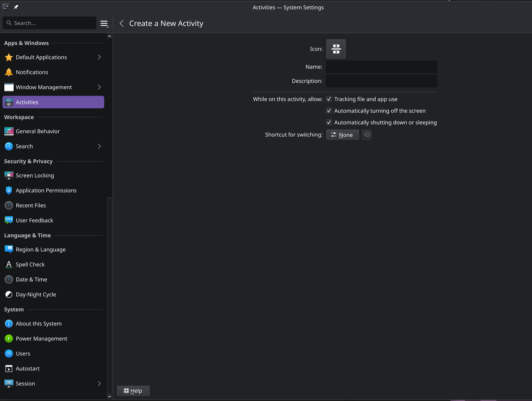The width and height of the screenshot is (532, 401).
Task: Open the hamburger menu next to search
Action: (x=104, y=23)
